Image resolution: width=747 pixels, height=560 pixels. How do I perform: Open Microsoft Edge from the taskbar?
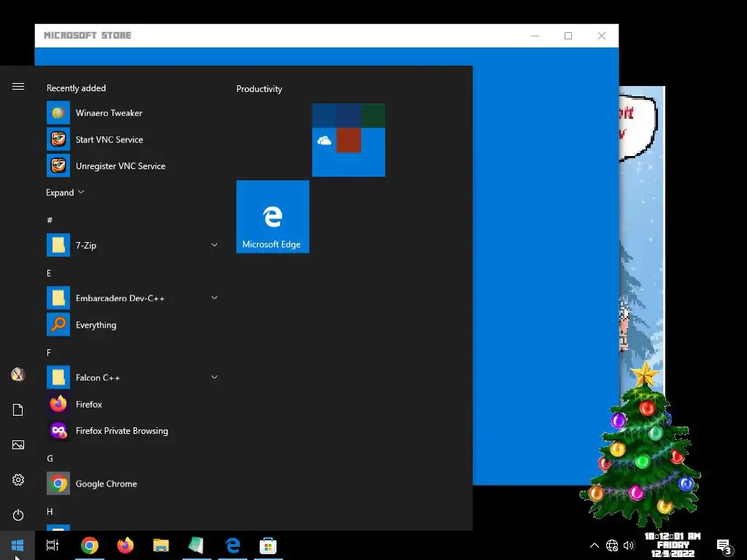[233, 545]
